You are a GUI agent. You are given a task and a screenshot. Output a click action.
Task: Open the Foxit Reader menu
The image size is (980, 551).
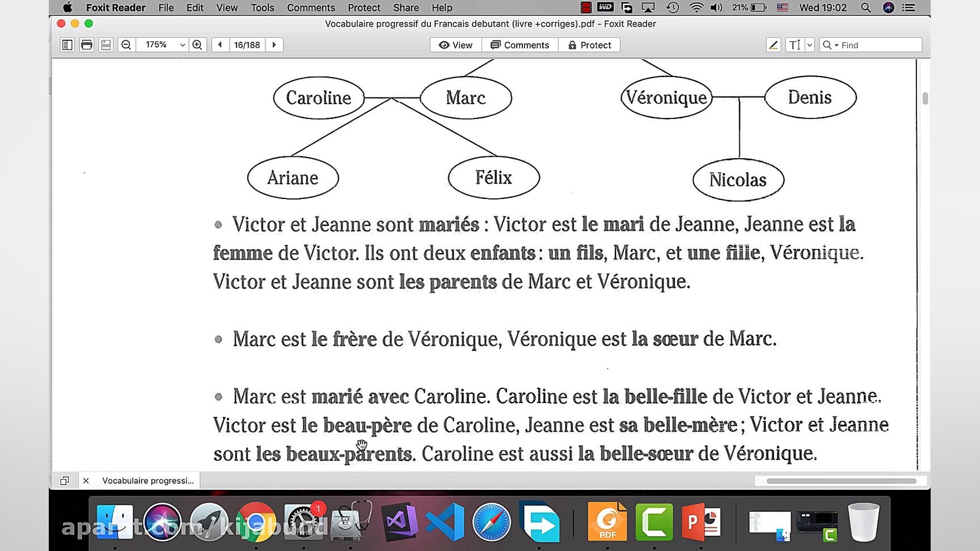coord(116,7)
